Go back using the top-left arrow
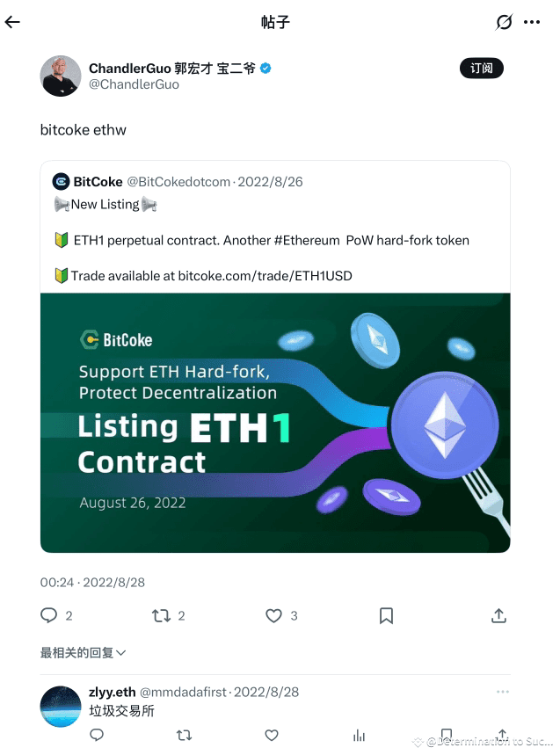560x755 pixels. [x=12, y=22]
